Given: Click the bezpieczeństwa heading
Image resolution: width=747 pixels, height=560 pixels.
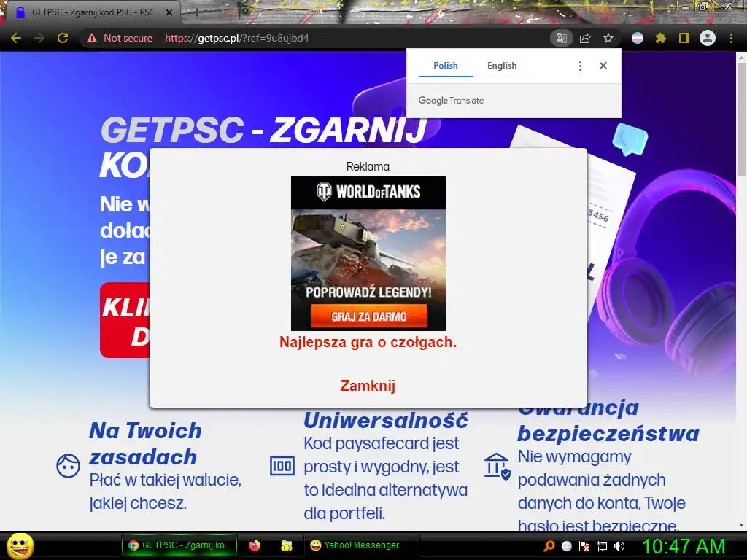Looking at the screenshot, I should coord(608,434).
